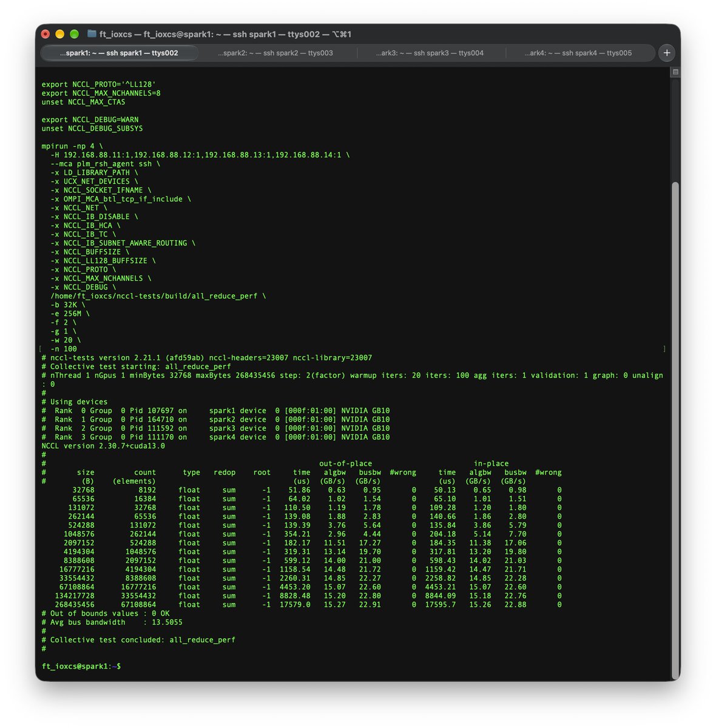Switch to the spark1 ttys002 tab
The width and height of the screenshot is (716, 728).
[x=119, y=53]
